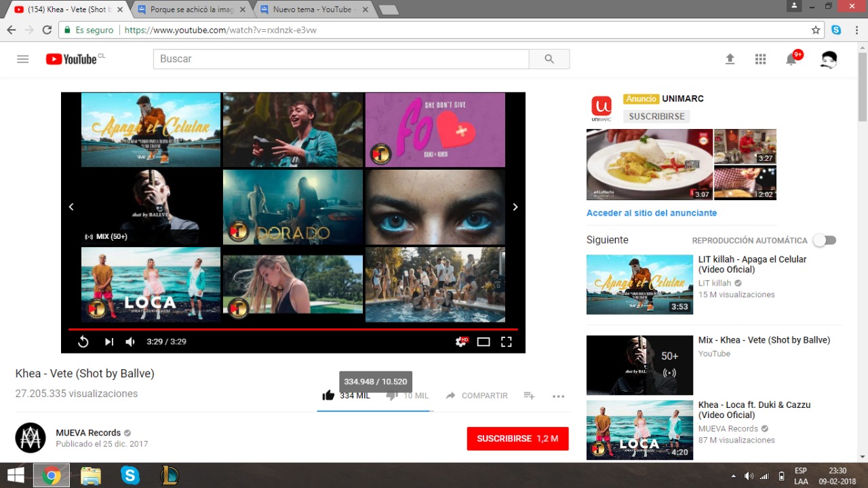Open 'Apaga el Celular' end-screen thumbnail
Image resolution: width=868 pixels, height=488 pixels.
pyautogui.click(x=151, y=130)
